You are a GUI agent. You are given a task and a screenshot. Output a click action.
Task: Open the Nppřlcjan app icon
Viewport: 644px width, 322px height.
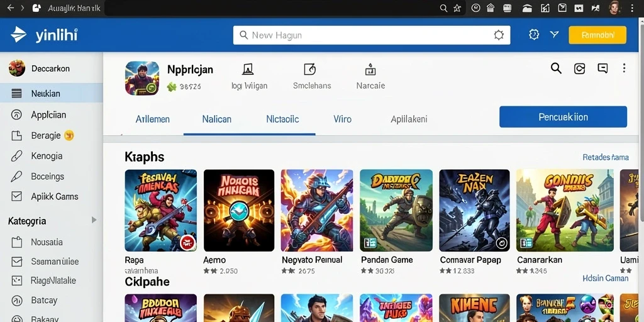coord(142,78)
